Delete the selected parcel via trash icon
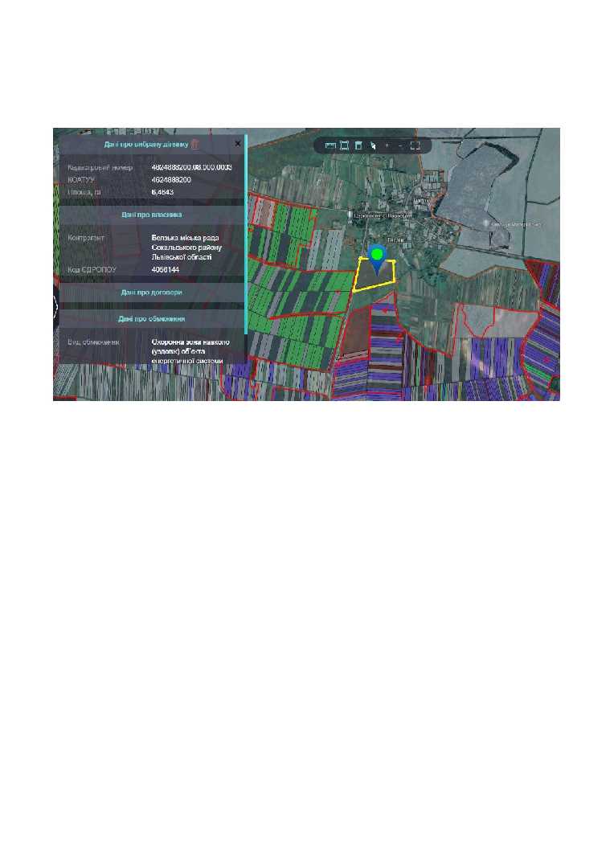 (194, 145)
